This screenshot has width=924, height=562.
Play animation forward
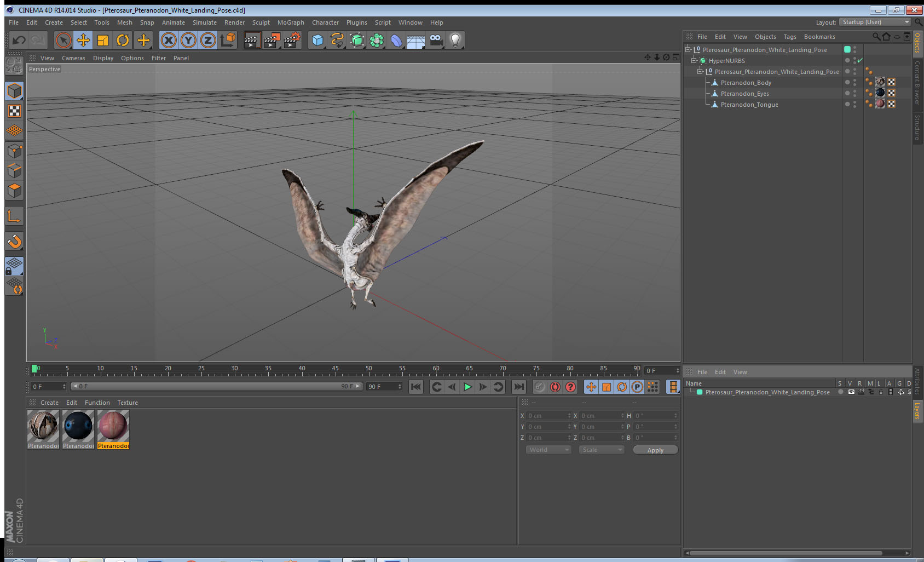pos(467,387)
